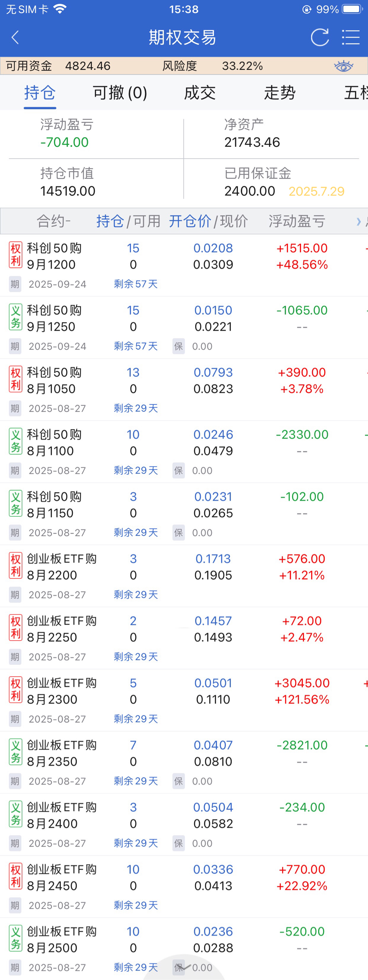Viewport: 368px width, 980px height.
Task: Tap the 保 margin icon on 科创50购 8月1100
Action: click(178, 470)
